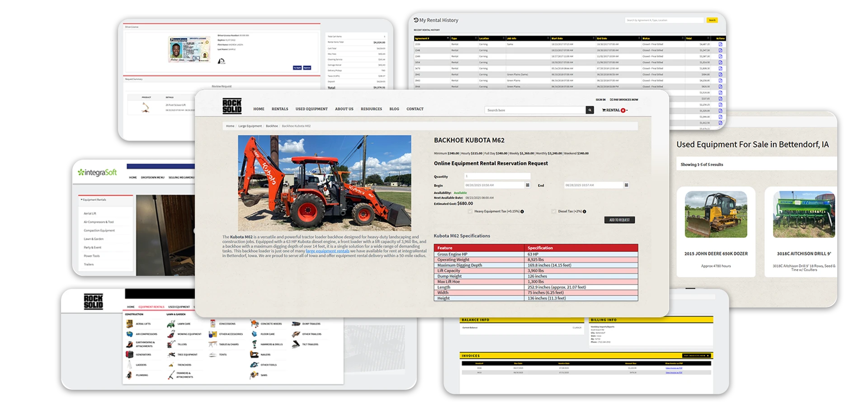Click the Diesel Tax info icon
This screenshot has height=407, width=868.
(x=585, y=212)
